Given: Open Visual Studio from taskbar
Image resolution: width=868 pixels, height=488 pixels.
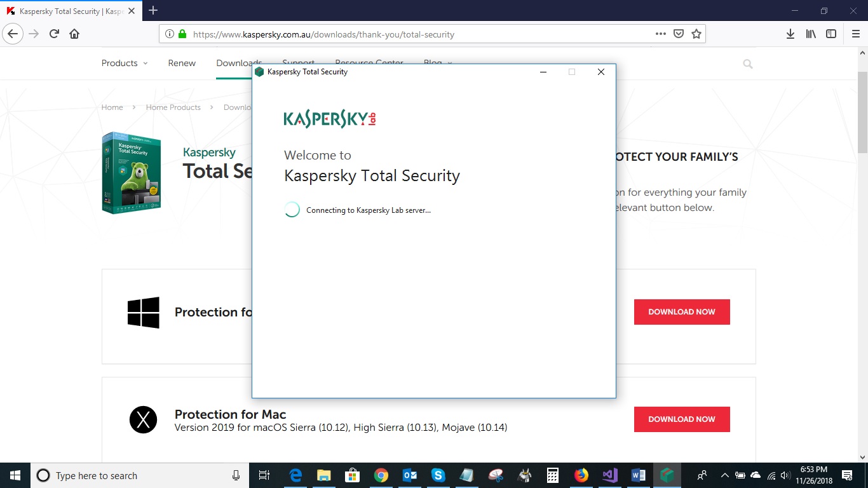Looking at the screenshot, I should coord(610,475).
